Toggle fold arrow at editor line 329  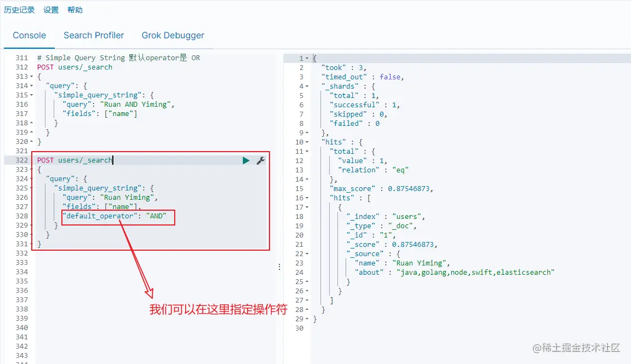[x=32, y=225]
